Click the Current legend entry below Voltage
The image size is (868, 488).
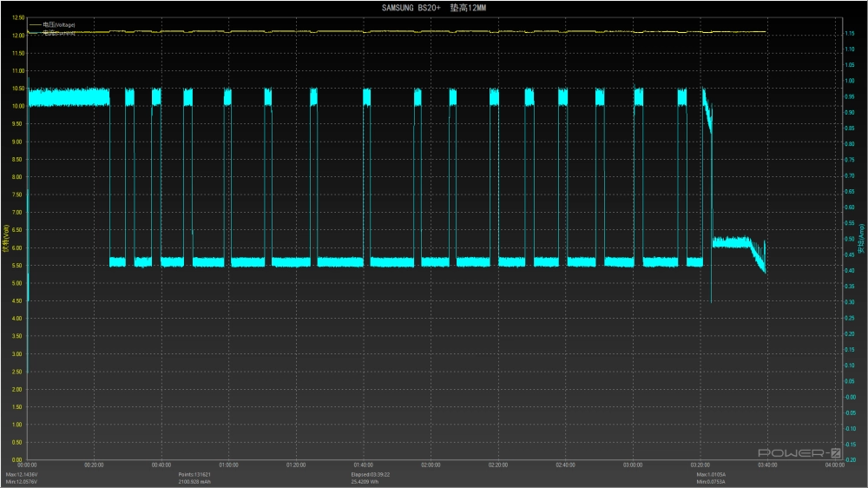[x=52, y=33]
